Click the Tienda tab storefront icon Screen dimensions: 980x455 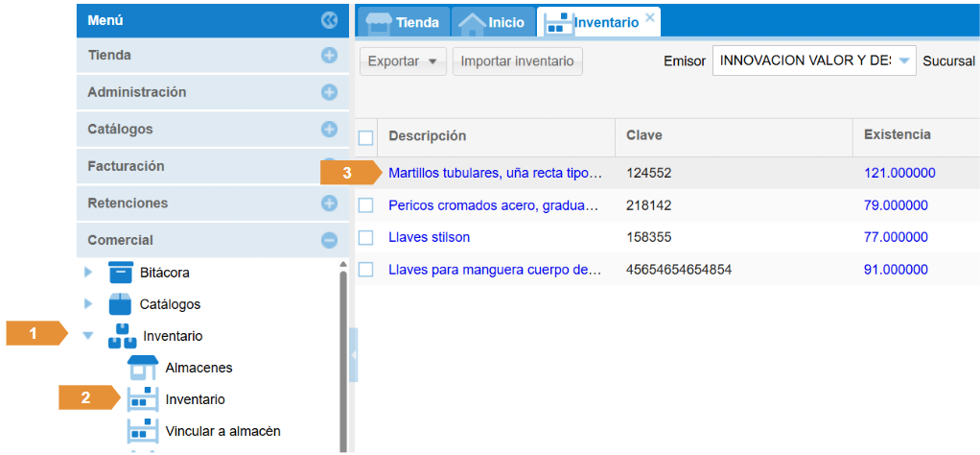coord(378,22)
